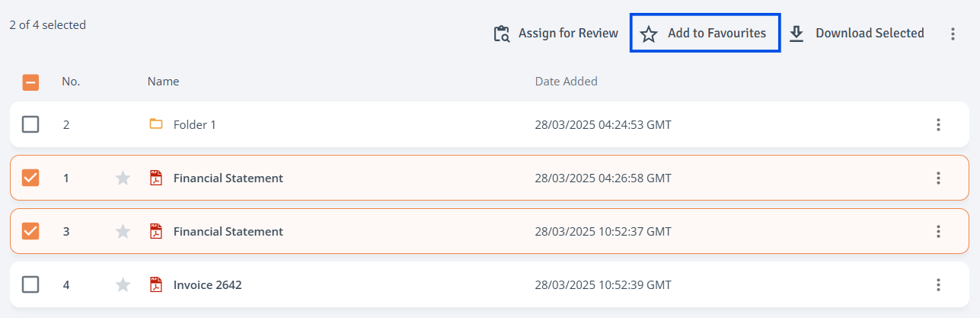
Task: Click the Download Selected arrow icon
Action: [796, 34]
